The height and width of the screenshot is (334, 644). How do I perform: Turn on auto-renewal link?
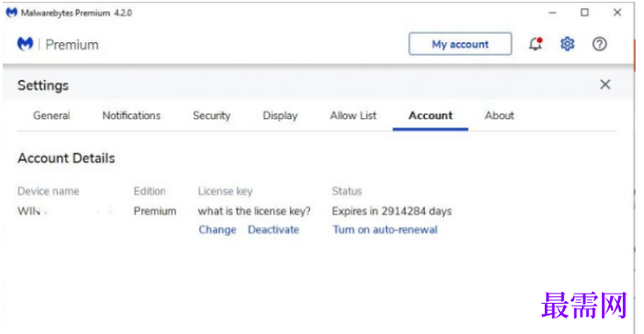pos(384,229)
